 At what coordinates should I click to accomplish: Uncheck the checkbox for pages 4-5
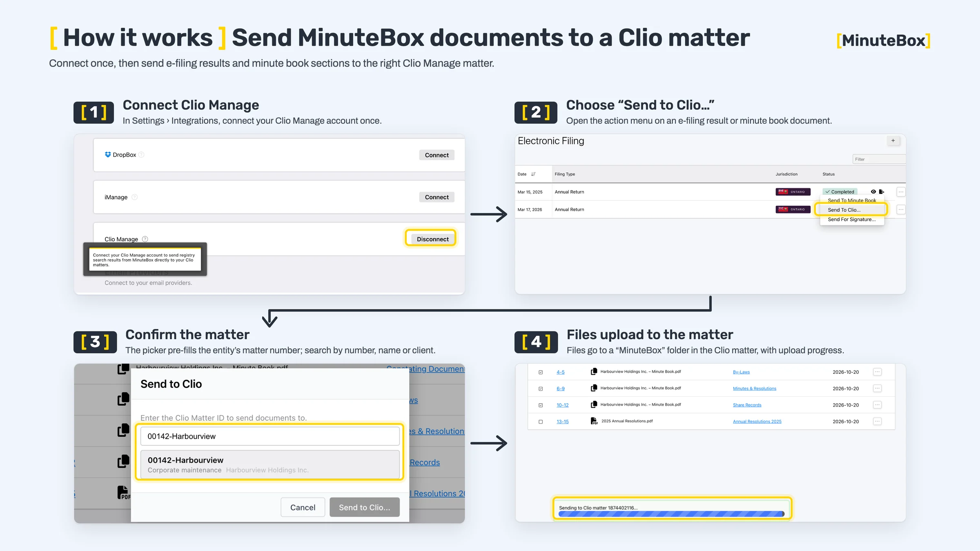click(541, 372)
